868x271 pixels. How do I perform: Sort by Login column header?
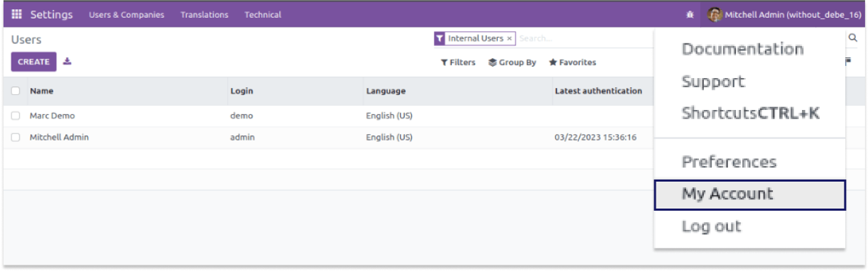tap(242, 91)
